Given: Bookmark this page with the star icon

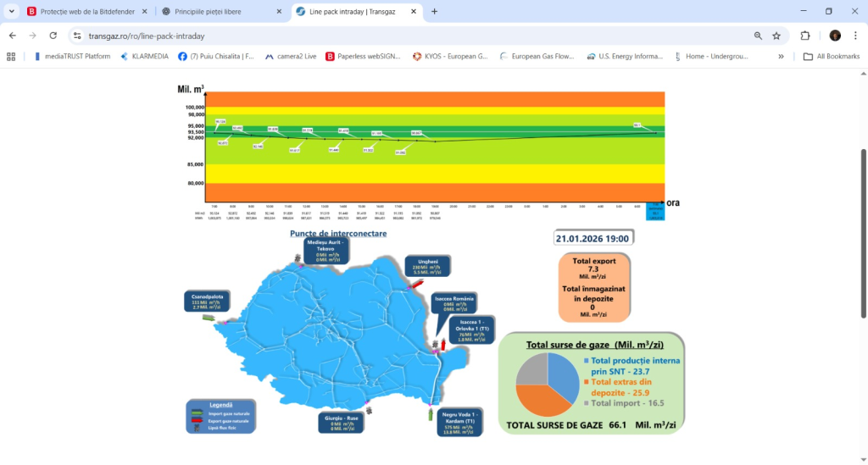Looking at the screenshot, I should click(776, 36).
